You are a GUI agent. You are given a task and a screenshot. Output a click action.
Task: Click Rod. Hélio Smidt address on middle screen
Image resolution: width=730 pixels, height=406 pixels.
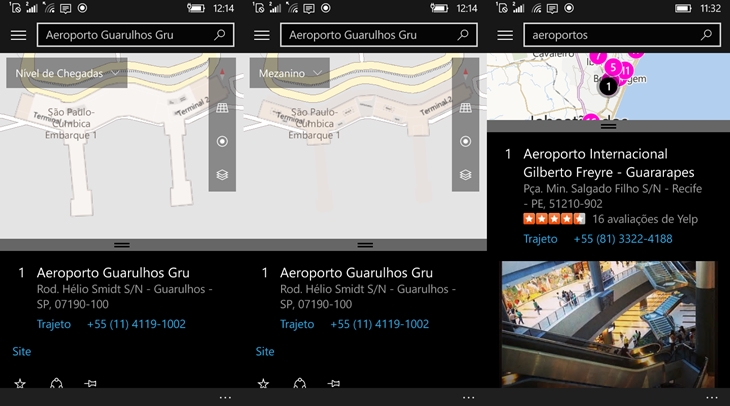[x=367, y=297]
